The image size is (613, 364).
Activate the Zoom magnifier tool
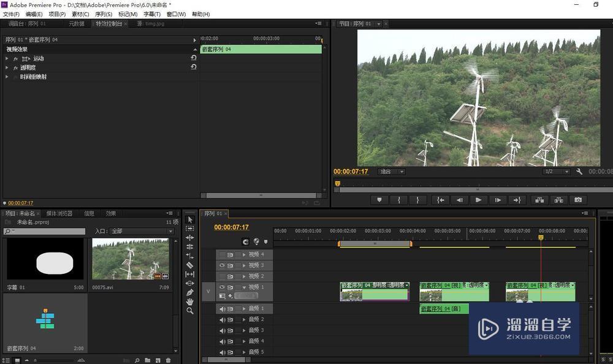[x=190, y=311]
